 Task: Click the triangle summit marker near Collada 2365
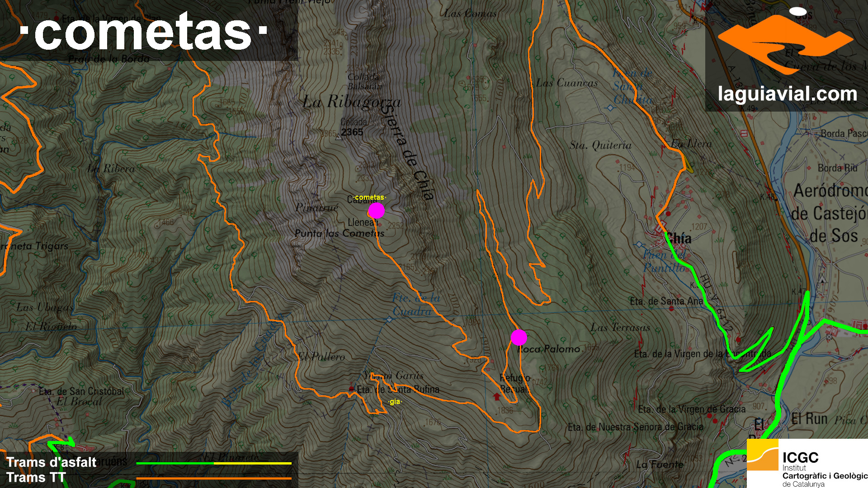pyautogui.click(x=339, y=138)
